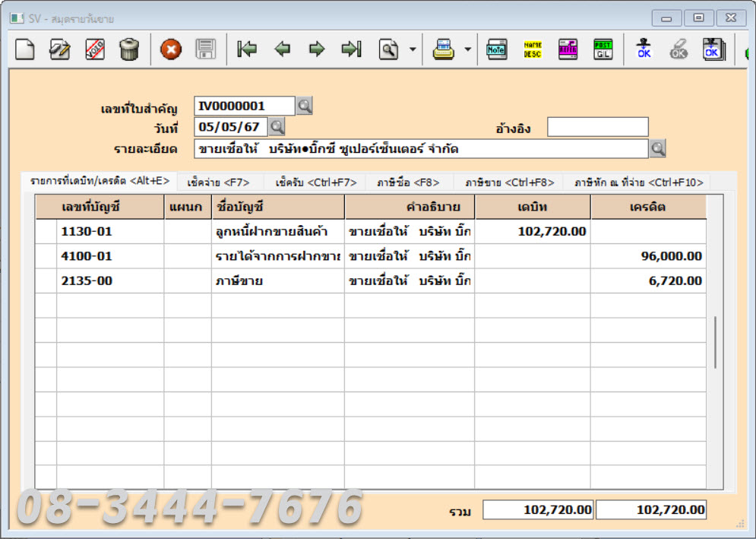Click the grid vertical scrollbar thumb

click(x=715, y=343)
